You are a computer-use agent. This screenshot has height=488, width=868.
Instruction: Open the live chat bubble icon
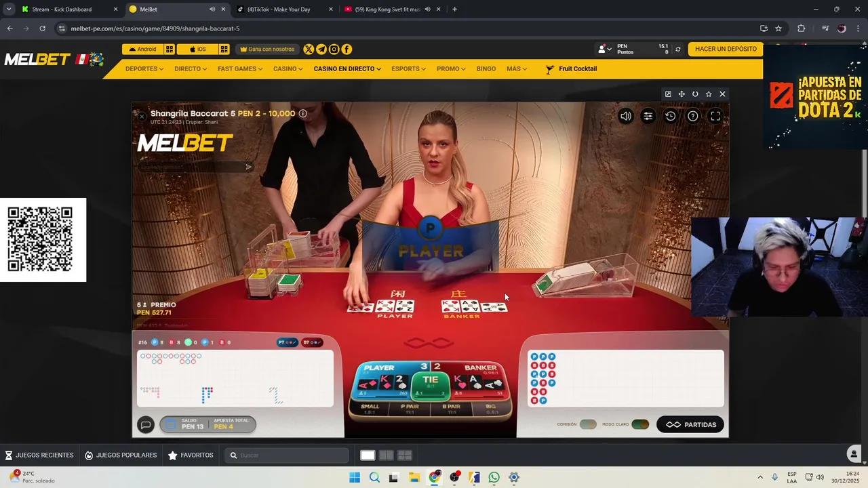pyautogui.click(x=146, y=425)
